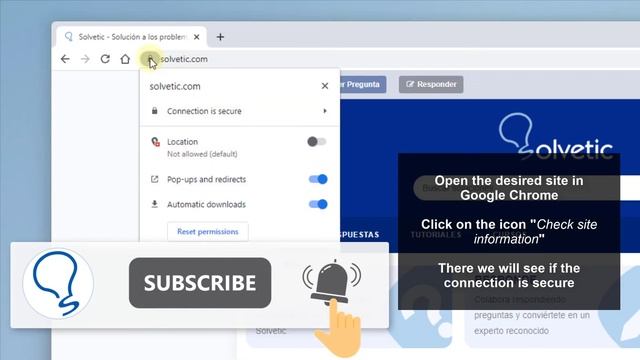Toggle the Location permission switch

(317, 142)
